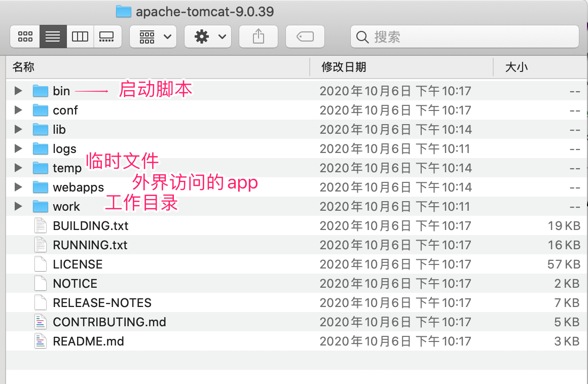Image resolution: width=588 pixels, height=384 pixels.
Task: Select the "CONTRIBUTING.md" file name
Action: 109,322
